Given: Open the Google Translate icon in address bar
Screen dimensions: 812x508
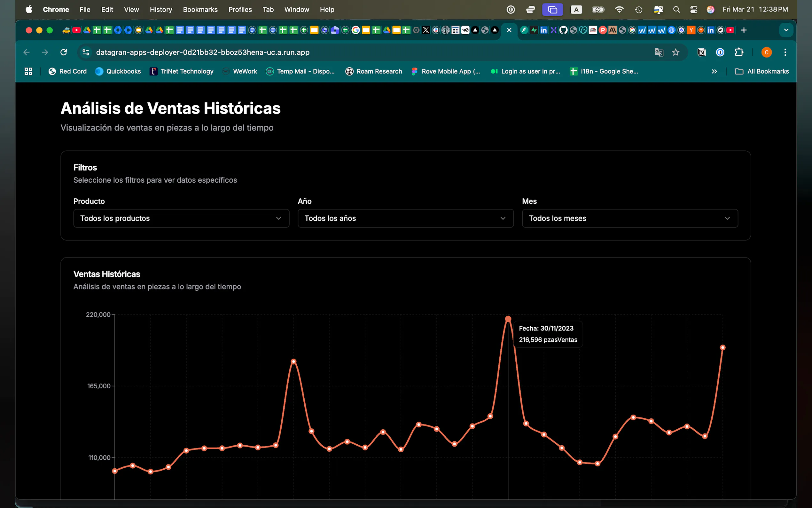Looking at the screenshot, I should point(659,52).
